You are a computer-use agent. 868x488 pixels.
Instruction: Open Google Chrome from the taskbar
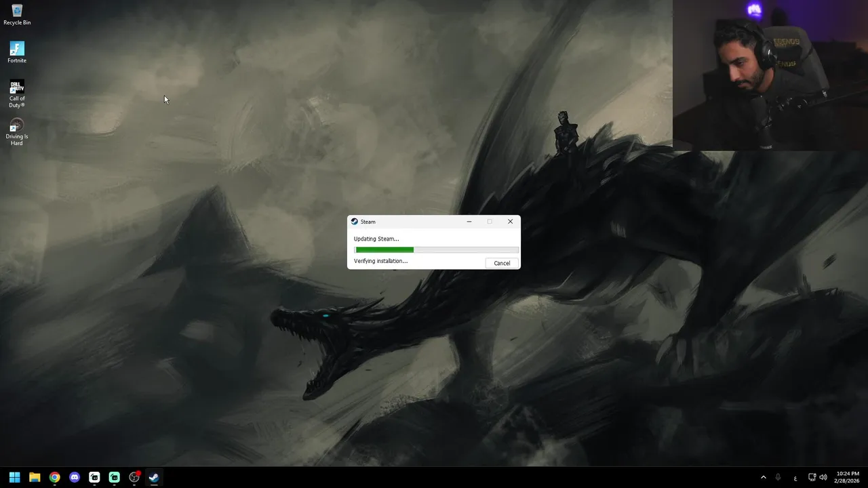(x=54, y=477)
